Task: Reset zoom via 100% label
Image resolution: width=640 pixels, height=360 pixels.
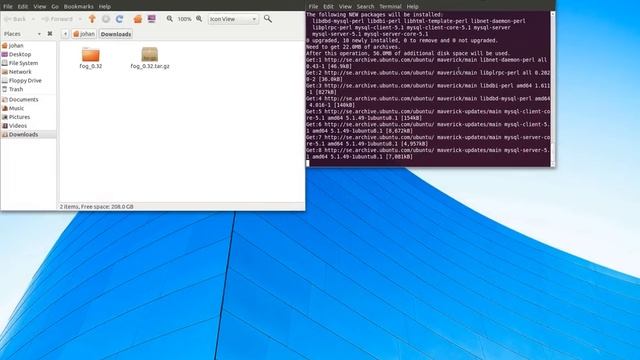Action: click(184, 19)
